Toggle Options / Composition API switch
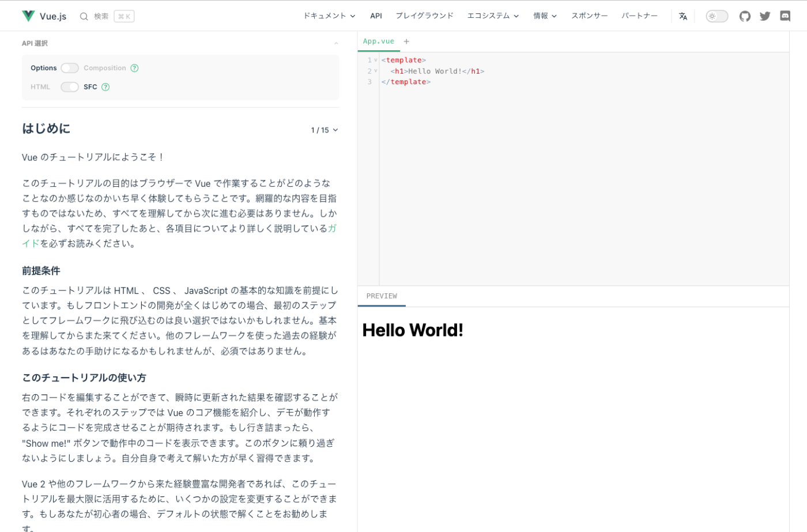This screenshot has height=532, width=807. [x=70, y=68]
